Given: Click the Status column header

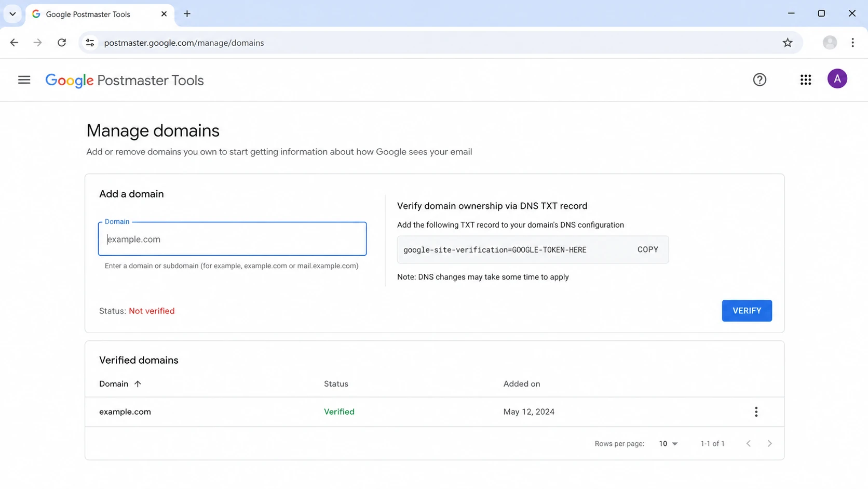Looking at the screenshot, I should pos(336,384).
